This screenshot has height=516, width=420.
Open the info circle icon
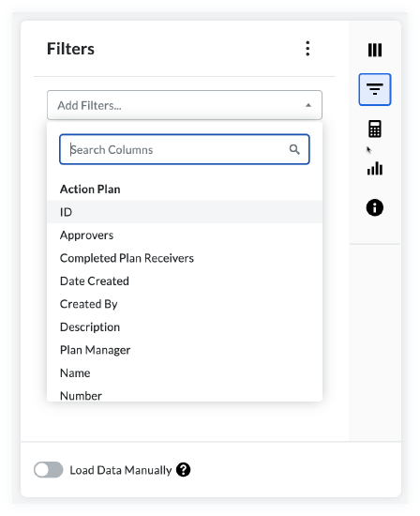click(375, 207)
